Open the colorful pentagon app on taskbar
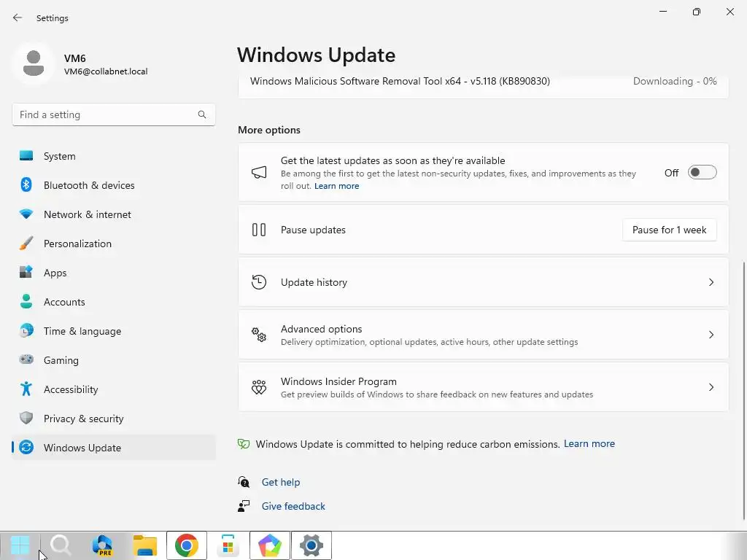This screenshot has width=747, height=560. coord(270,545)
